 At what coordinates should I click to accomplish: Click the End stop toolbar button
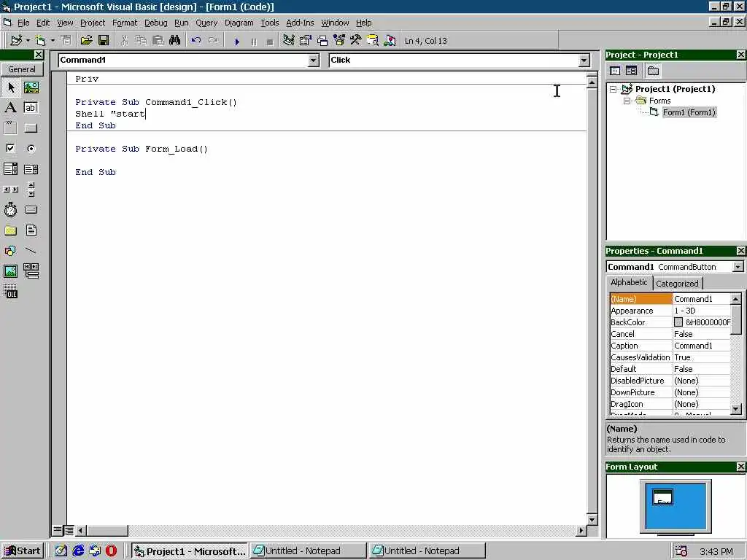(270, 42)
